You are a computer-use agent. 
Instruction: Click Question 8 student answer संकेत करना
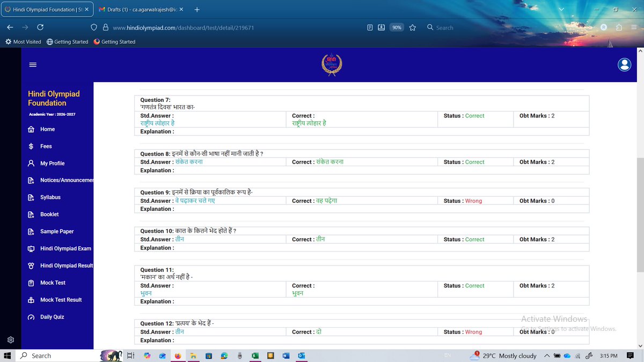tap(189, 162)
